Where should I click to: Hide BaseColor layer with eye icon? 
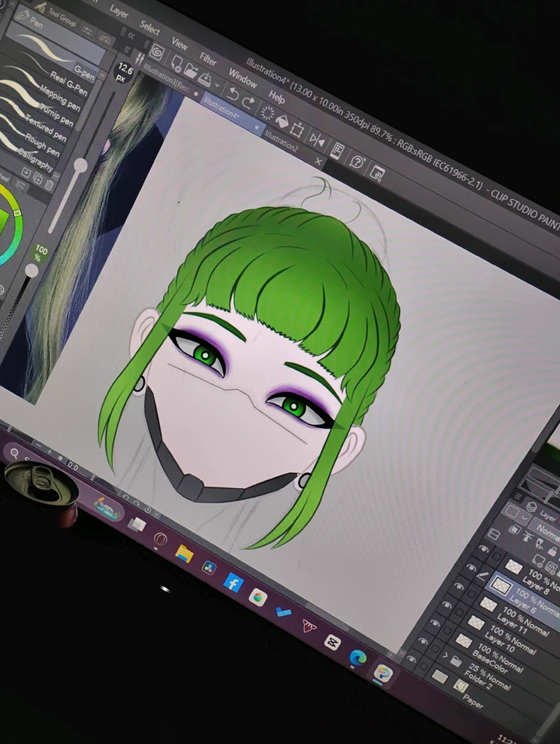pyautogui.click(x=435, y=623)
